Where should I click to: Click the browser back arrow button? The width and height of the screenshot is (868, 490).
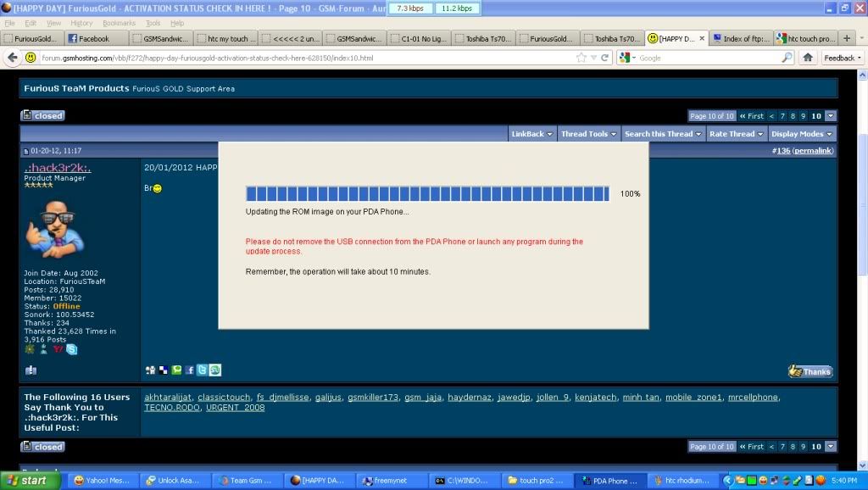tap(12, 58)
